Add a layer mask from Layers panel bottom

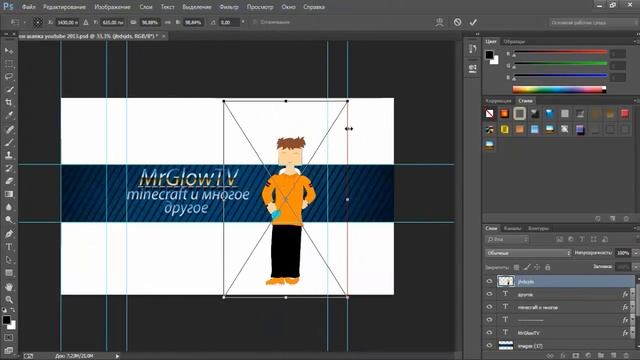pos(576,356)
